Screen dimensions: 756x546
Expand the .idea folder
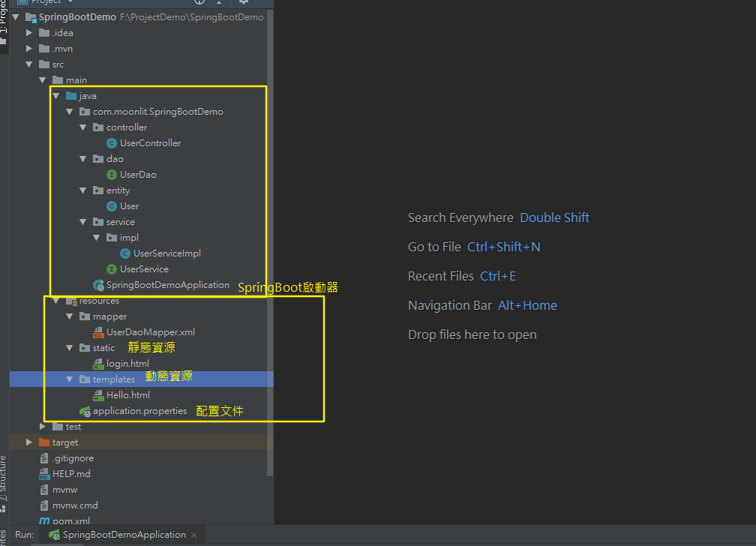tap(29, 33)
